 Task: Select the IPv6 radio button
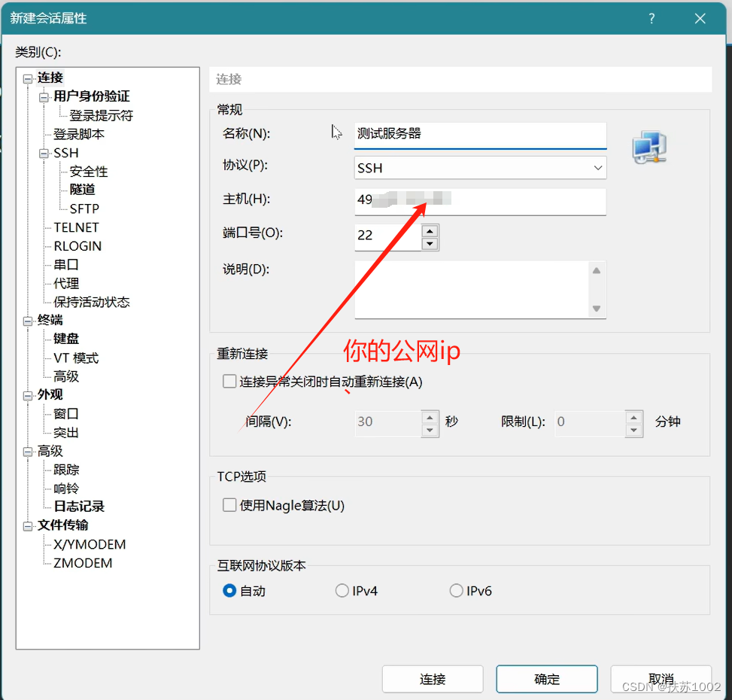pos(456,591)
